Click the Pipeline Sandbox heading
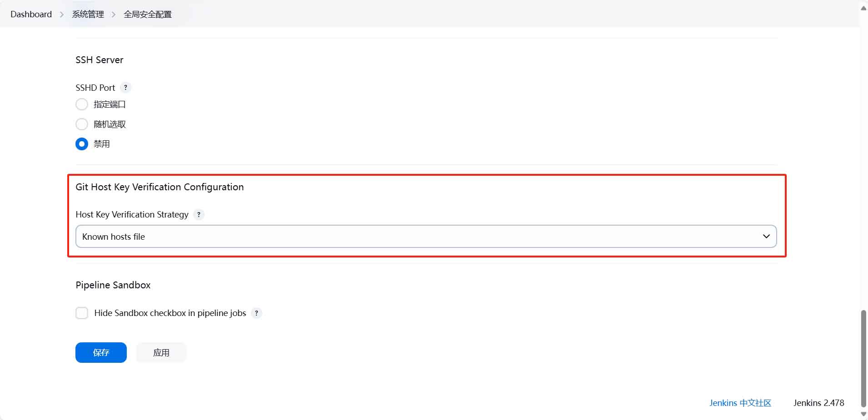Screen dimensions: 868x420 [113, 285]
